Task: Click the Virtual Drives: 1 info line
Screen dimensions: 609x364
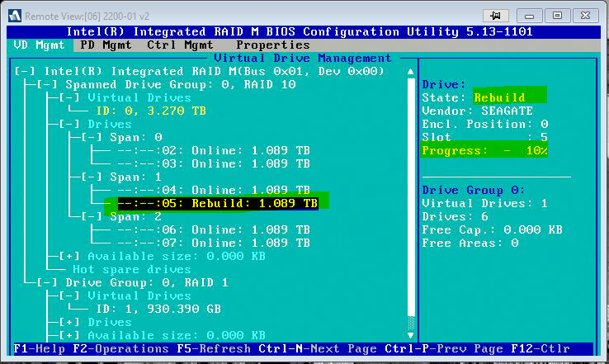Action: tap(484, 204)
